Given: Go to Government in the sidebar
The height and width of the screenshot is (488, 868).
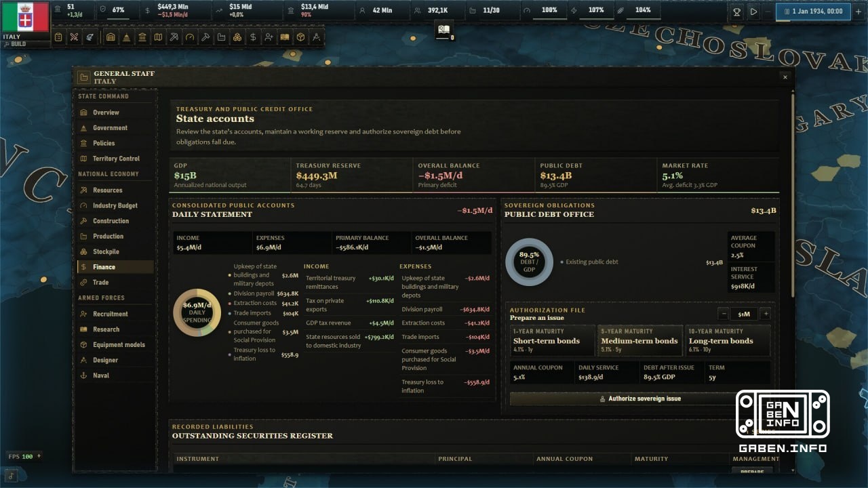Looking at the screenshot, I should (x=115, y=128).
